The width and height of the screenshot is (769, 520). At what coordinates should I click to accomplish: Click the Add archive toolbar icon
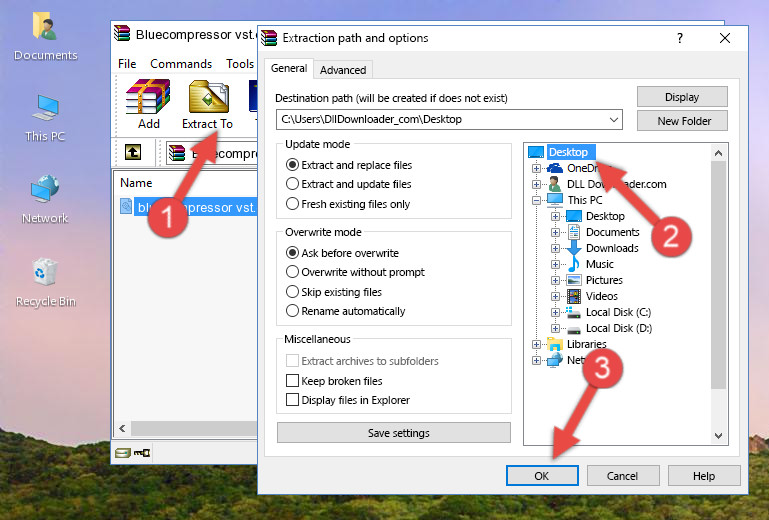pyautogui.click(x=148, y=105)
